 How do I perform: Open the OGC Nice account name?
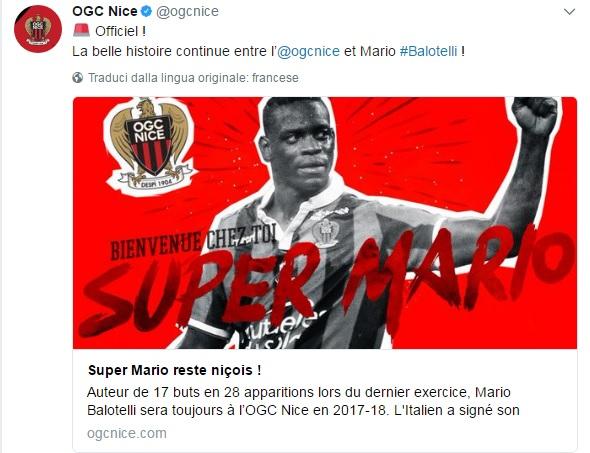(x=105, y=12)
